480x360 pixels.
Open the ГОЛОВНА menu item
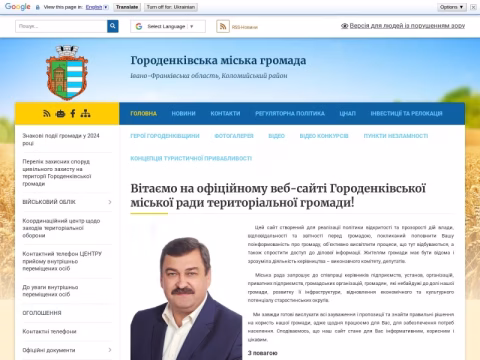144,114
